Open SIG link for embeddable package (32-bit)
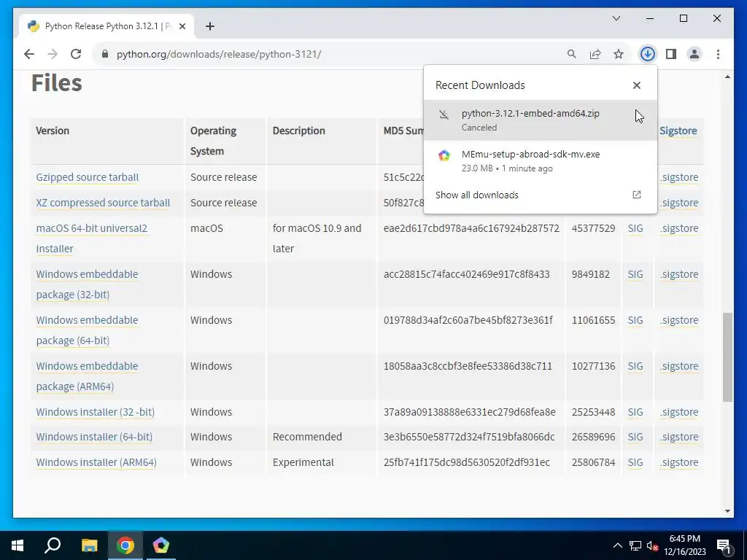The height and width of the screenshot is (560, 747). click(x=635, y=274)
